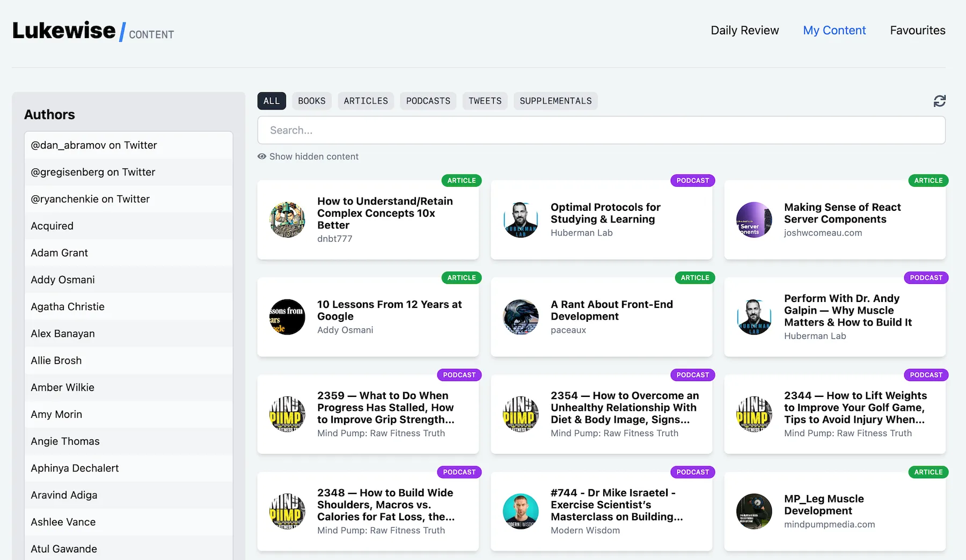Select Ashlee Vance author

pyautogui.click(x=128, y=522)
